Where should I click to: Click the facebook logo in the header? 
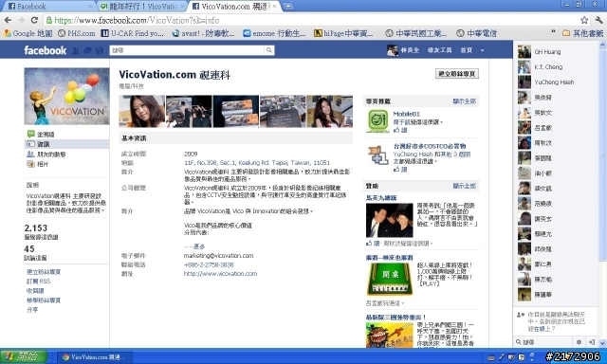tap(45, 50)
